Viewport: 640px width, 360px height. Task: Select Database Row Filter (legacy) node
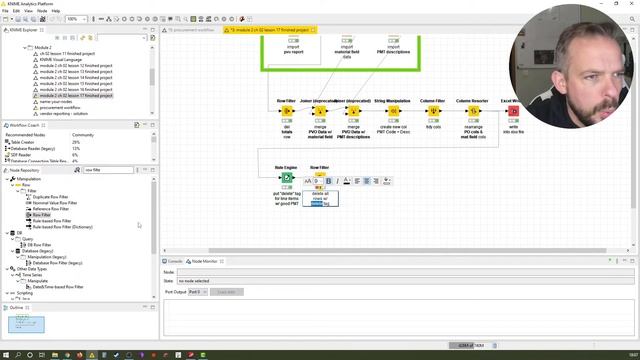coord(58,263)
